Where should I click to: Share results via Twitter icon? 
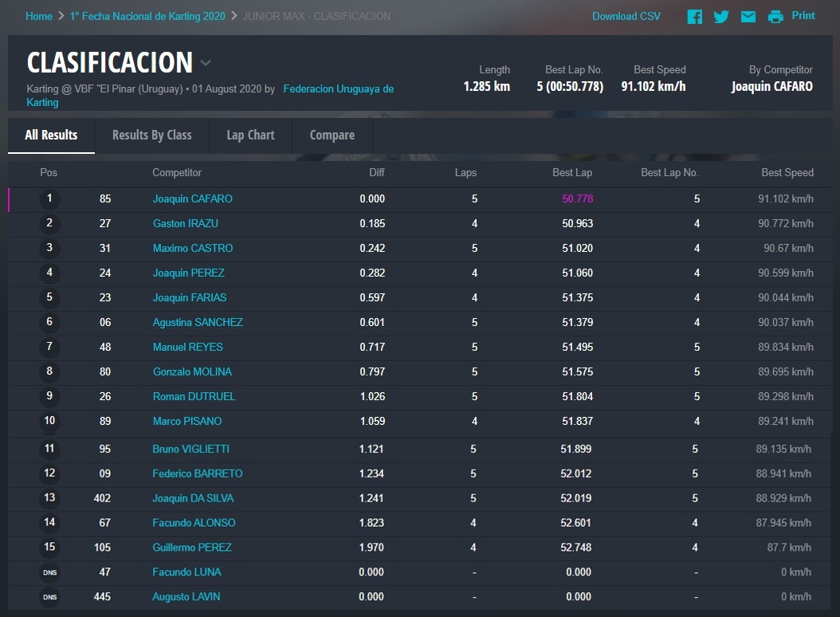click(721, 17)
